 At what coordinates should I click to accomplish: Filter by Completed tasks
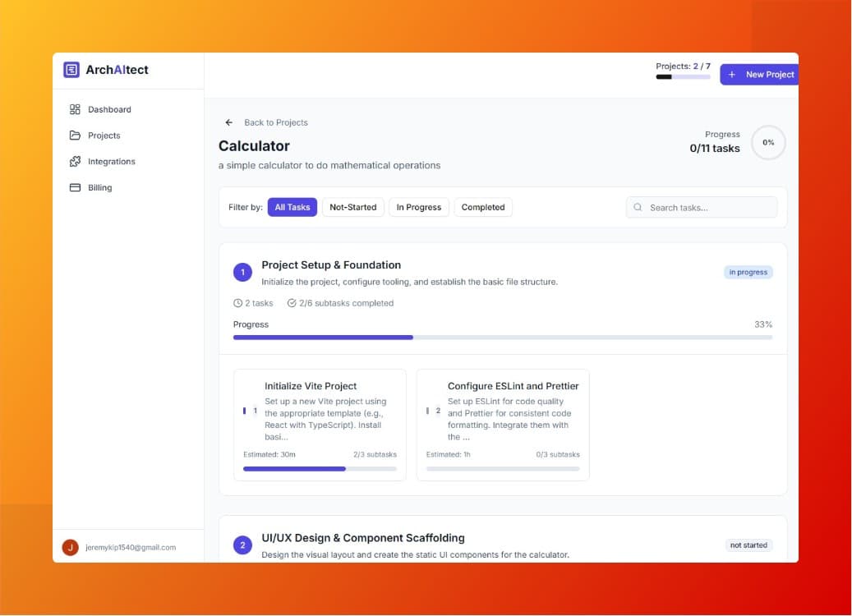tap(483, 208)
